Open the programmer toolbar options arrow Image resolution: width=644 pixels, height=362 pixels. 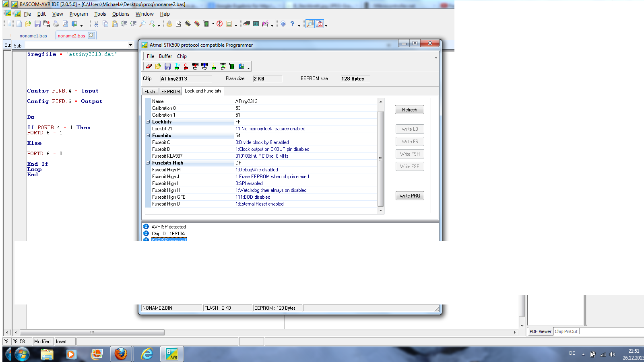pos(248,68)
